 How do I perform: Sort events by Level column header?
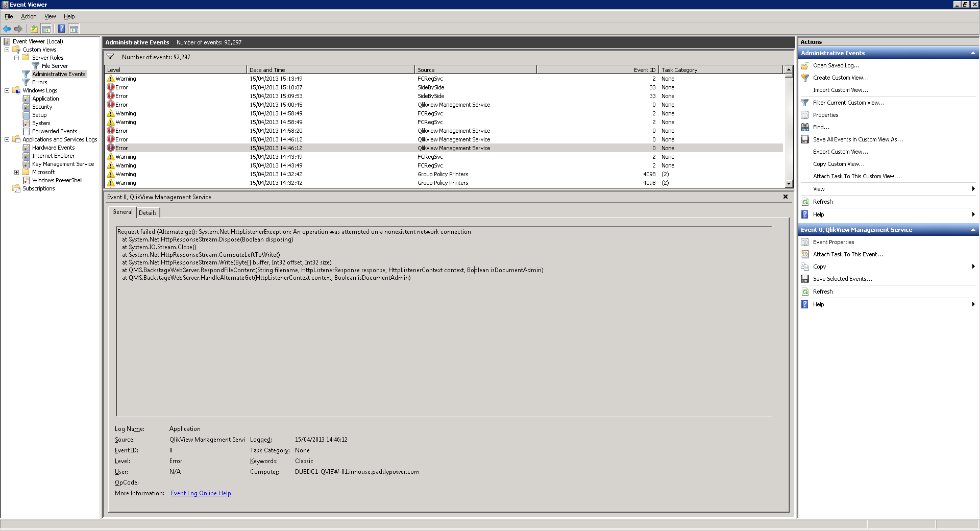176,70
